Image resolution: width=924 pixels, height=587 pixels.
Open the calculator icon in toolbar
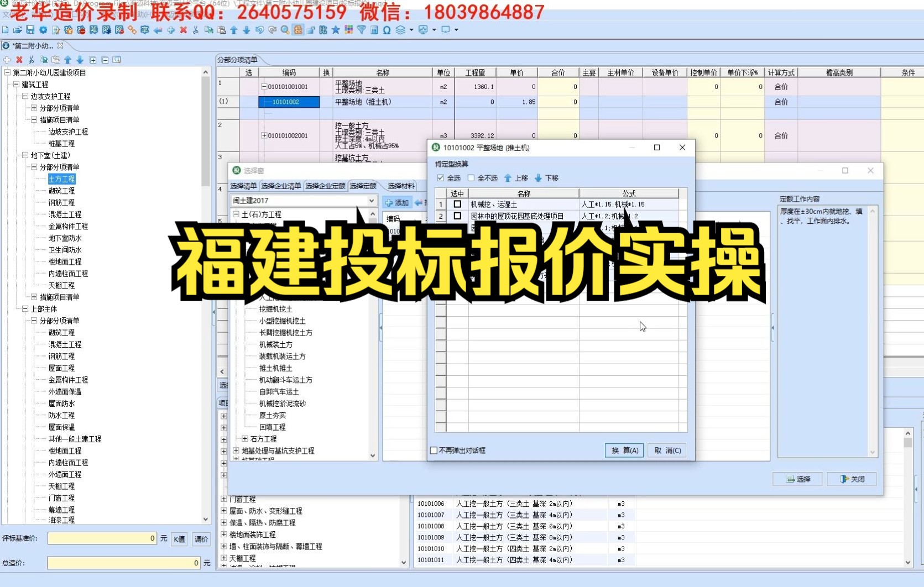[374, 30]
